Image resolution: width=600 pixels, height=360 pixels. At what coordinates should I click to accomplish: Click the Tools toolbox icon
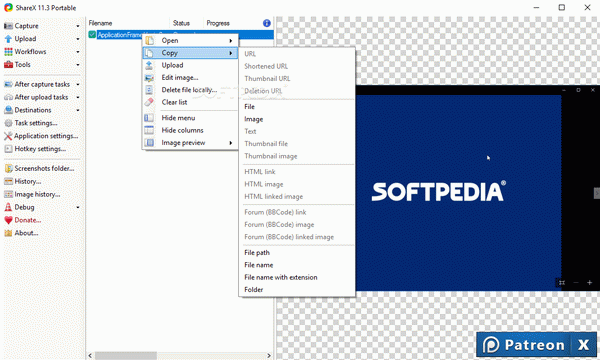click(8, 65)
